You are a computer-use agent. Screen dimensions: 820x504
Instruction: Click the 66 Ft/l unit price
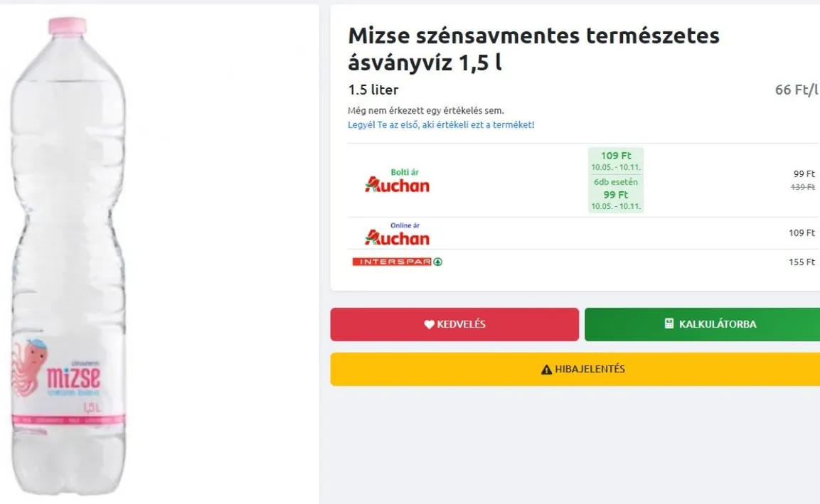point(797,90)
